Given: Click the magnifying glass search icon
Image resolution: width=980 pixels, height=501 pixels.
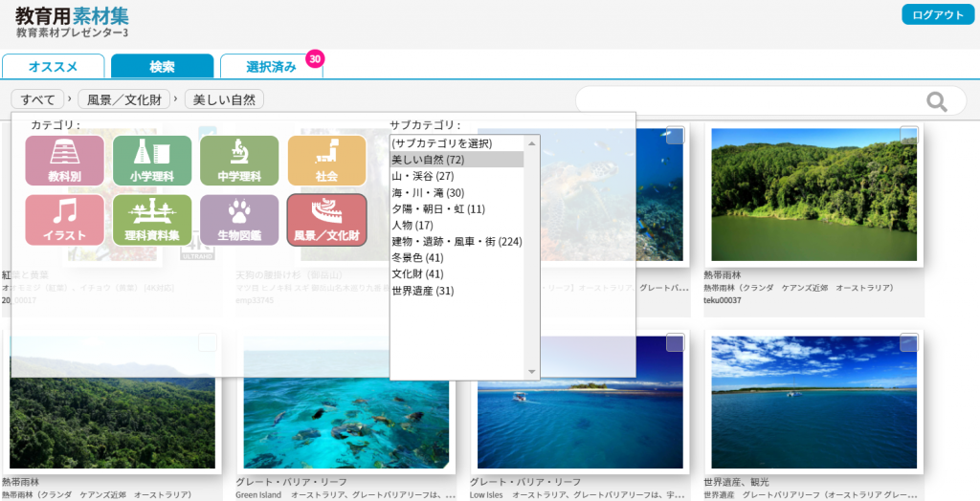Looking at the screenshot, I should 936,101.
